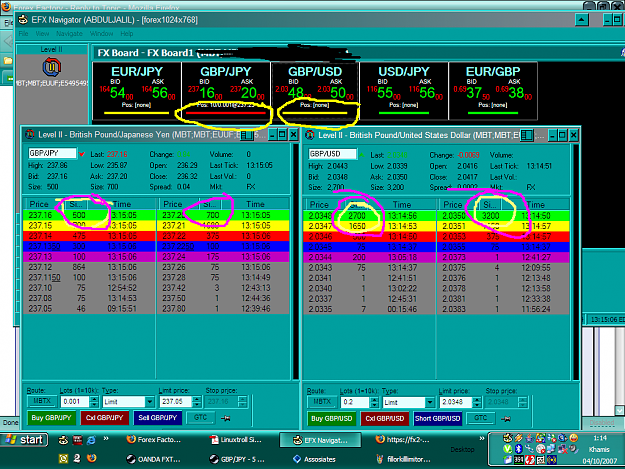This screenshot has height=469, width=625.
Task: Select bid row 2.0344 in GBP/USD table
Action: 370,257
